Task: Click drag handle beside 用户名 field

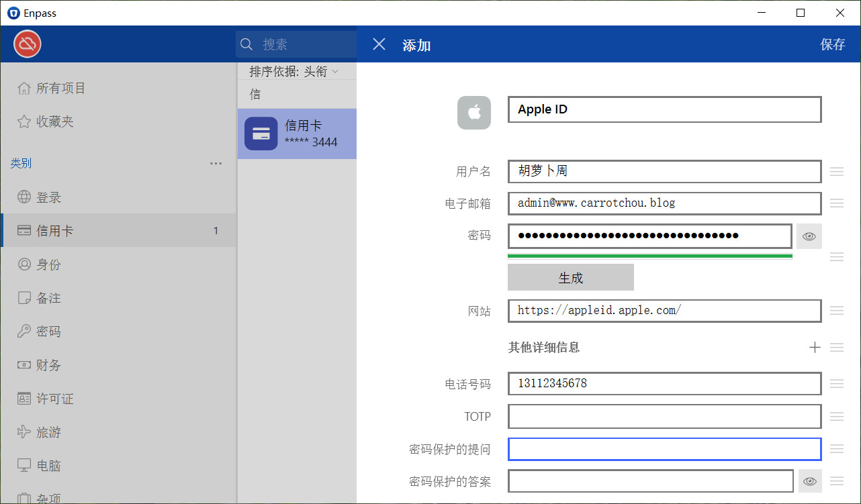Action: (x=837, y=171)
